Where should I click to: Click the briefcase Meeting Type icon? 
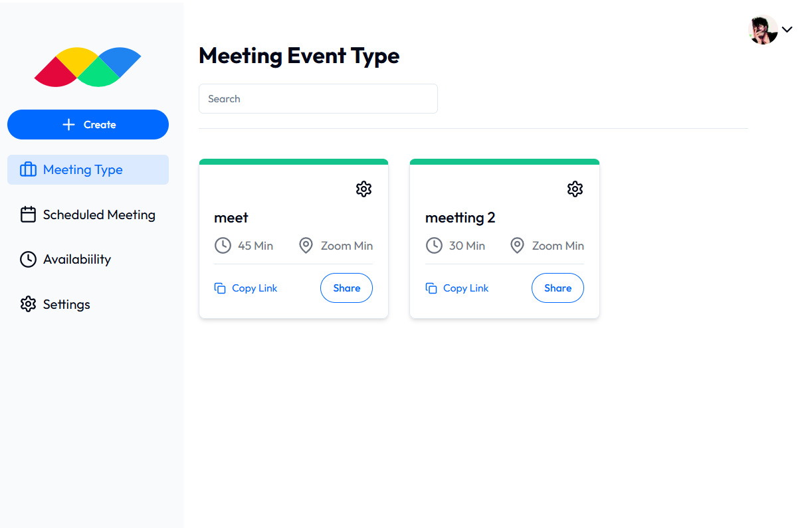(28, 170)
